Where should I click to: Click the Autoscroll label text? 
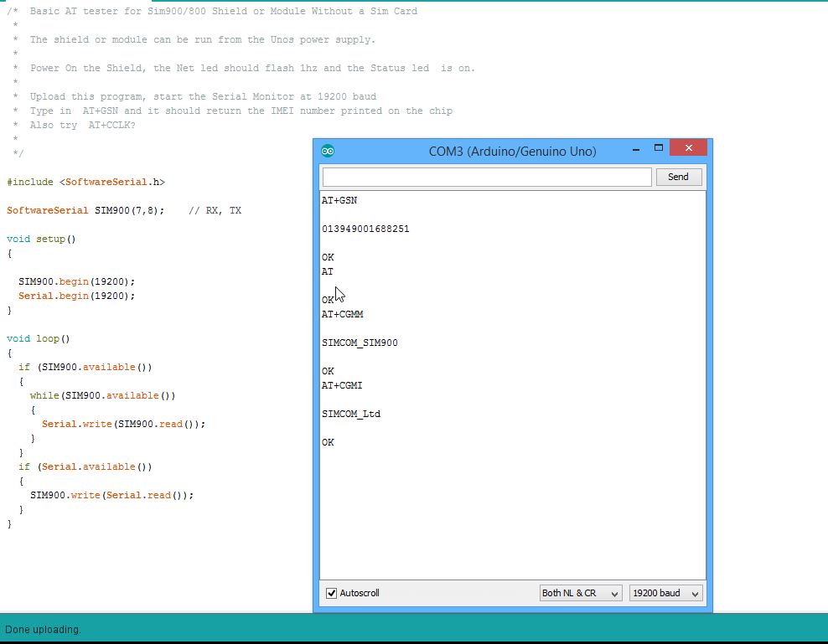coord(359,593)
